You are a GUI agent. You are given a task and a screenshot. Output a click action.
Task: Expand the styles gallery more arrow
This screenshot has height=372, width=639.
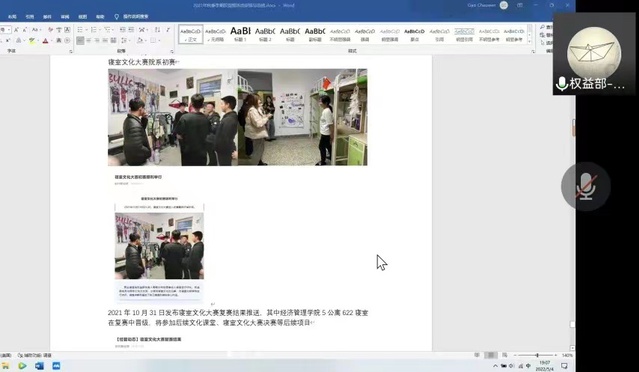[x=530, y=42]
